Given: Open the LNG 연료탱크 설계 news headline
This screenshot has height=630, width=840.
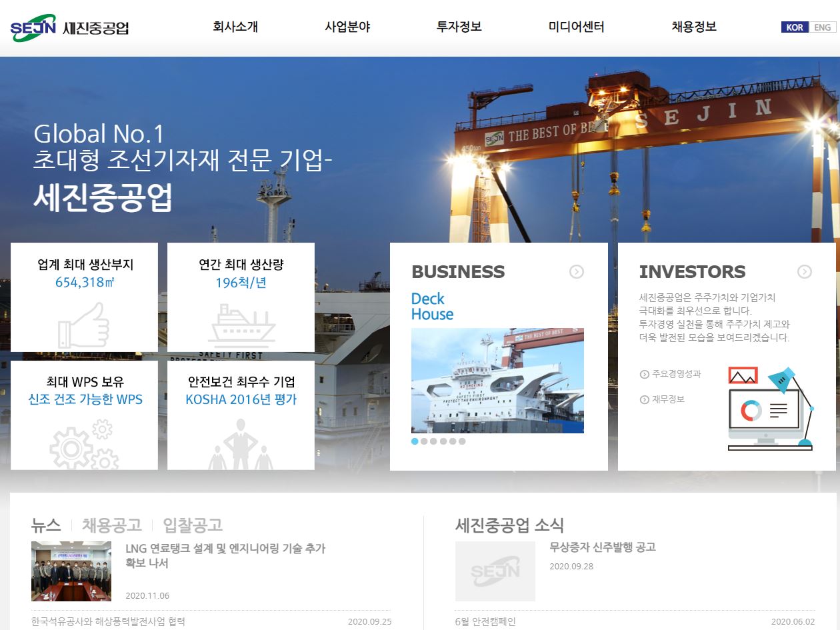Looking at the screenshot, I should point(225,555).
